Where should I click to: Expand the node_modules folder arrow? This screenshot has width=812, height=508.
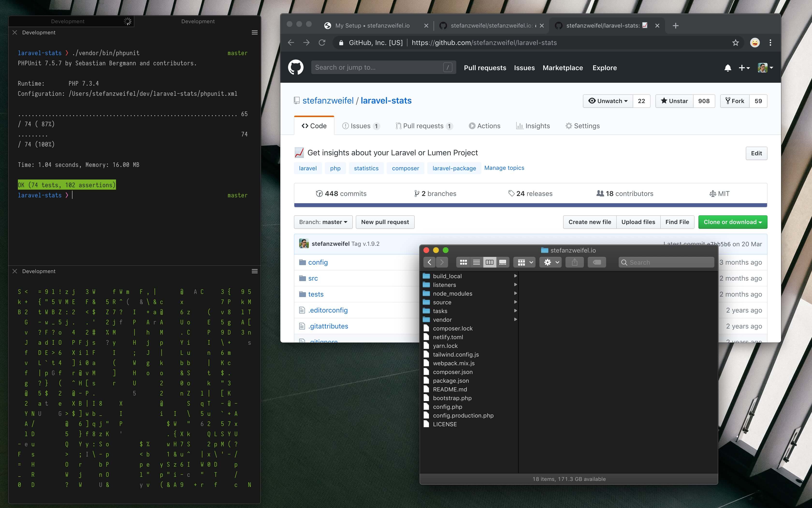click(x=515, y=293)
